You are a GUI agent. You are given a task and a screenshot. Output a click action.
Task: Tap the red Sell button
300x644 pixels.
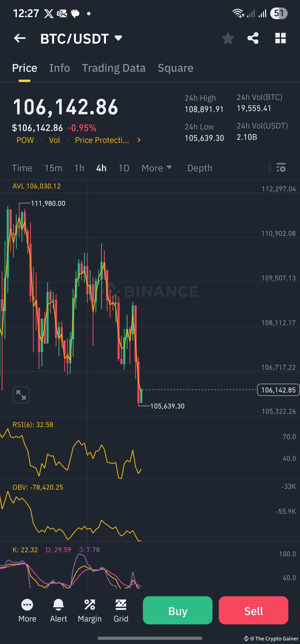253,610
